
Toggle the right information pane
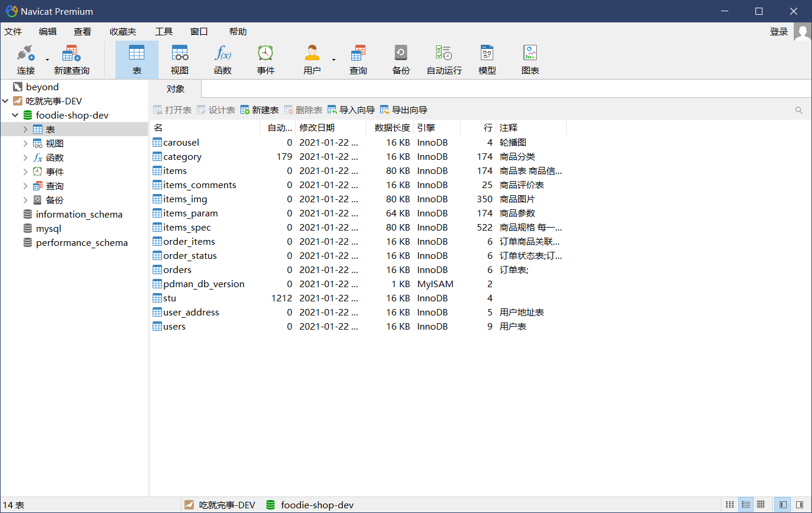(x=800, y=505)
